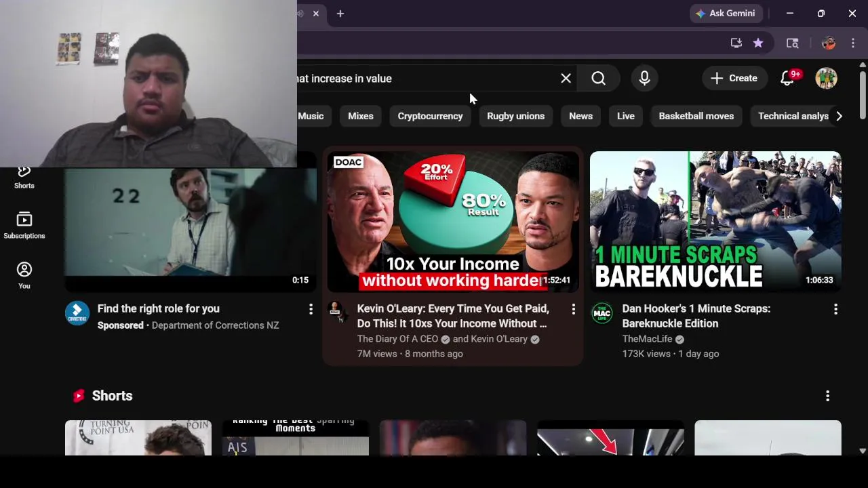
Task: Close the current browser tab
Action: (316, 14)
